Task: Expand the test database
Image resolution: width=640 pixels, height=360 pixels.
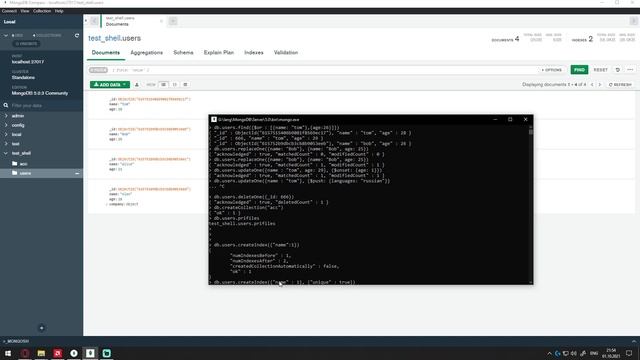Action: [6, 144]
